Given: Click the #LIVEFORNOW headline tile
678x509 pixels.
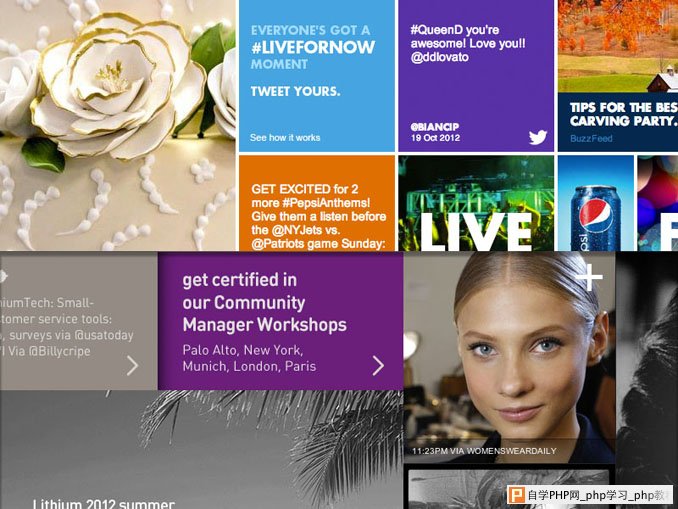Looking at the screenshot, I should (x=317, y=76).
